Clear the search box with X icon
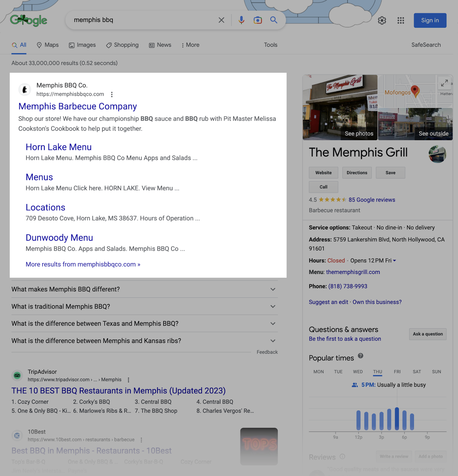 pos(221,20)
